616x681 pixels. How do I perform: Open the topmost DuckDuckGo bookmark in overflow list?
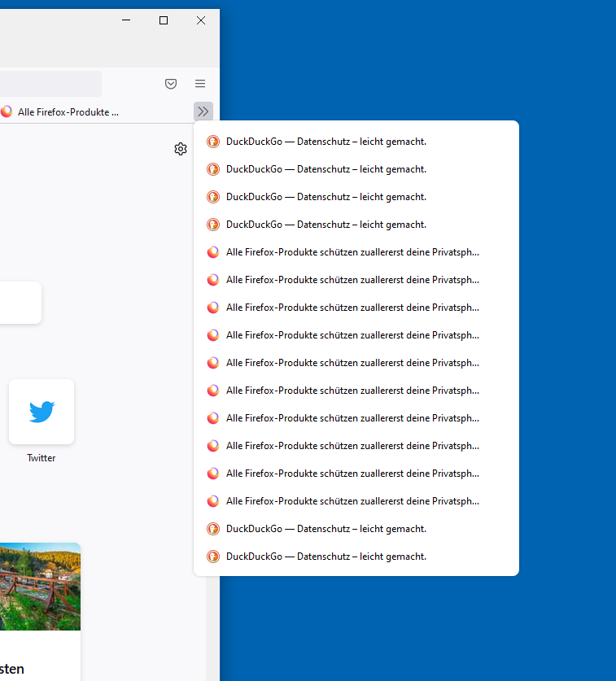pyautogui.click(x=356, y=142)
